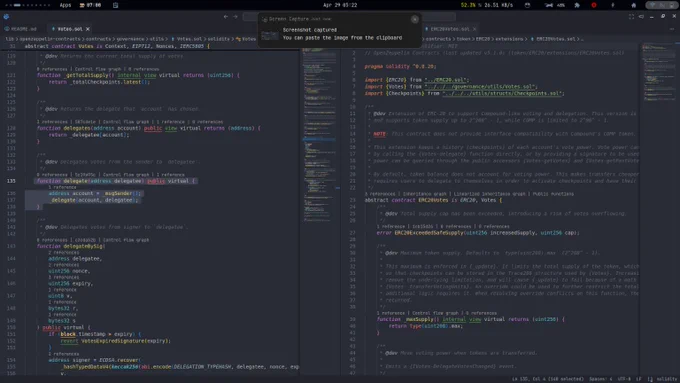680x383 pixels.
Task: Click the 07:00 timer indicator in panel
Action: click(x=90, y=5)
